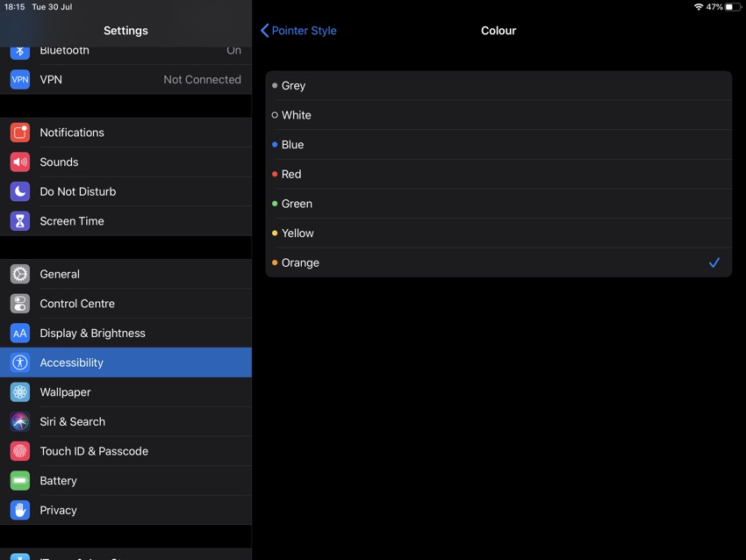Open Notifications using its red bell icon
This screenshot has width=746, height=560.
pos(20,133)
